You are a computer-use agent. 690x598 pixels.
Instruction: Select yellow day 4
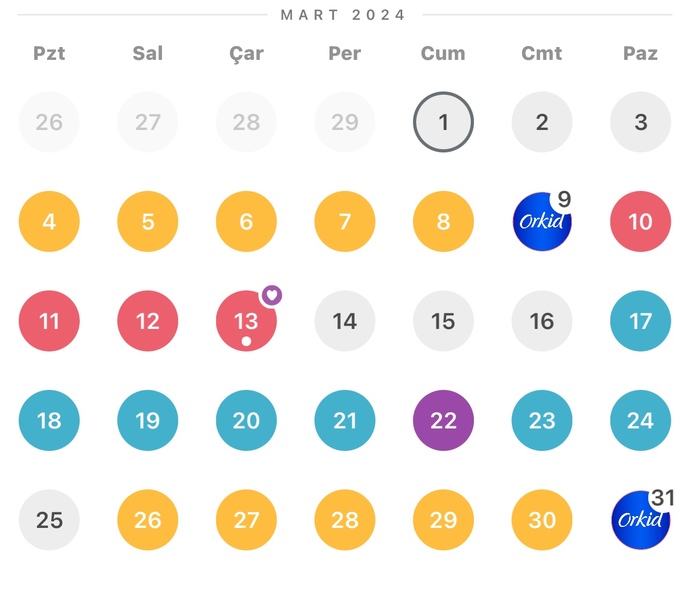tap(49, 221)
